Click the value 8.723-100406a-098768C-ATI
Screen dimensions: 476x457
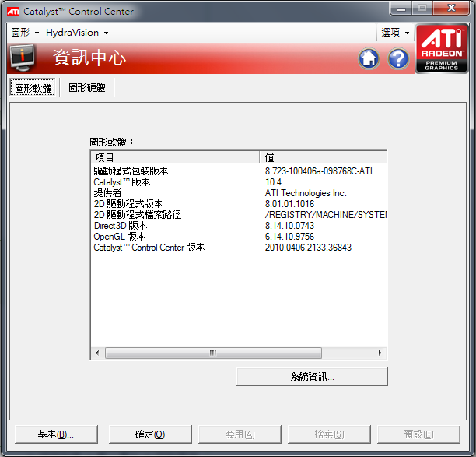319,171
